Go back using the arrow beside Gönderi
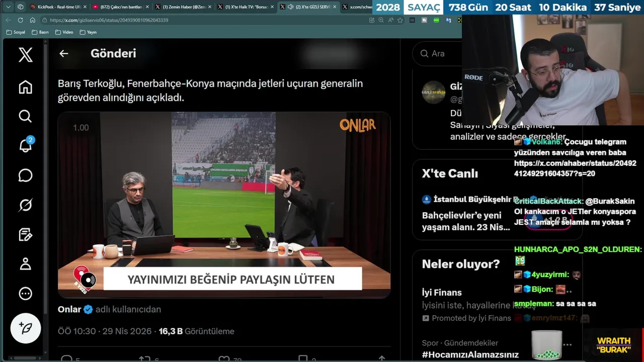This screenshot has height=362, width=644. (63, 53)
